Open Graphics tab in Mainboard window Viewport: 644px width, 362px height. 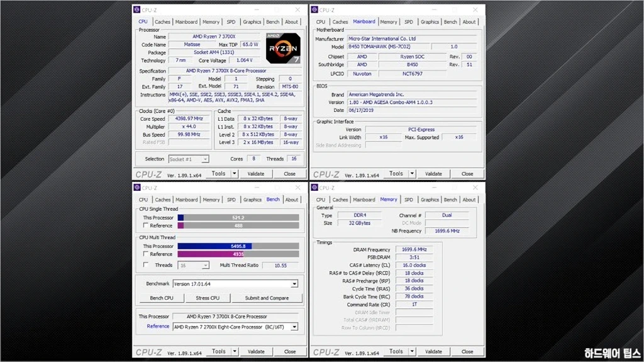click(430, 22)
